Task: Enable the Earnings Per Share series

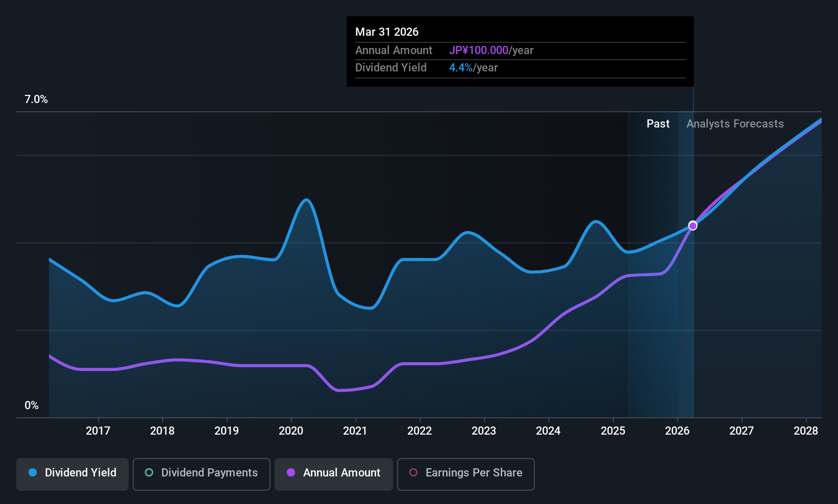Action: (x=465, y=473)
